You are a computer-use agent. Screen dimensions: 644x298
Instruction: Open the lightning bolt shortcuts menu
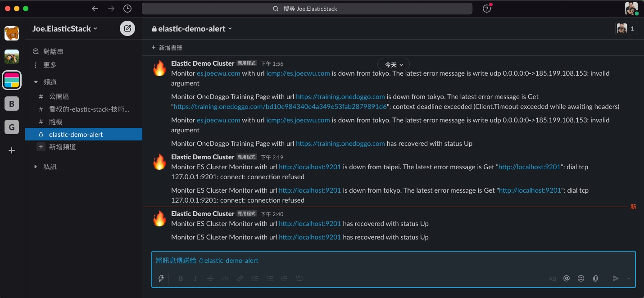point(161,278)
